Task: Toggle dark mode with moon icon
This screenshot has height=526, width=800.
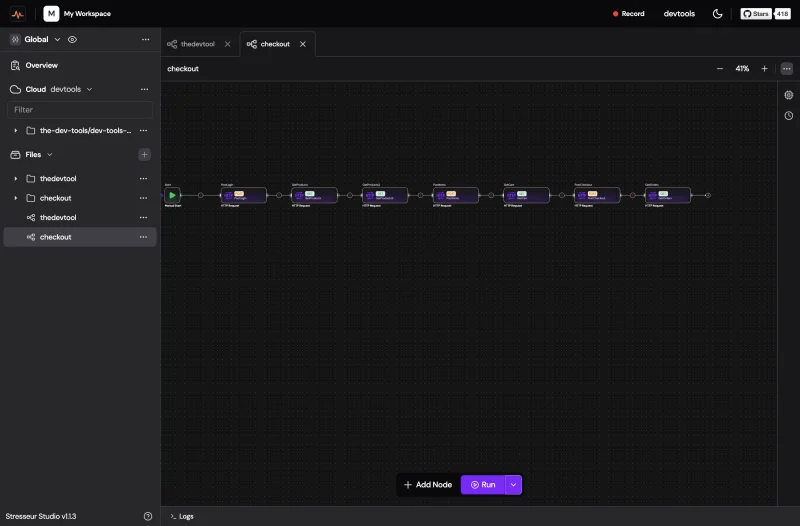Action: (x=717, y=14)
